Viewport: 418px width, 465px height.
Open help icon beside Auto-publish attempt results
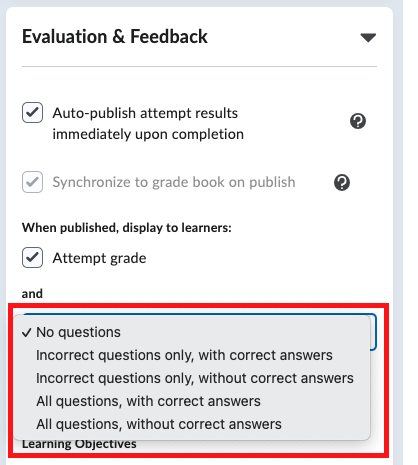click(358, 121)
